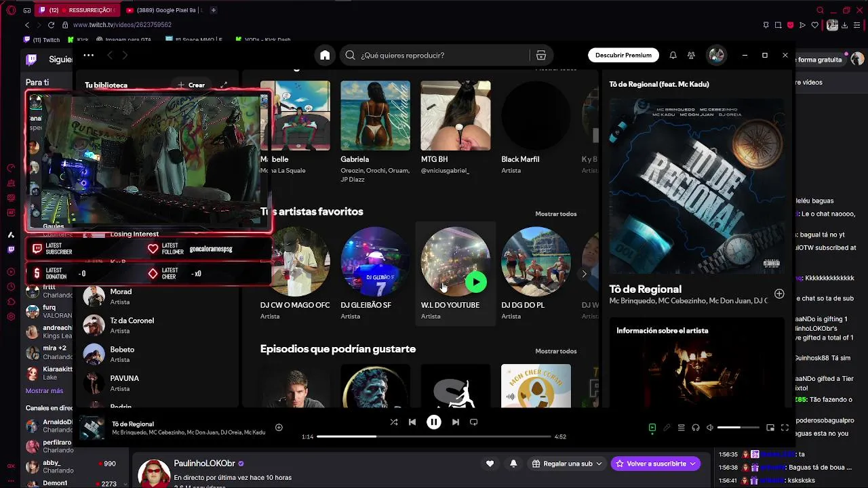This screenshot has width=868, height=488.
Task: Adjust Spotify volume slider
Action: (738, 428)
